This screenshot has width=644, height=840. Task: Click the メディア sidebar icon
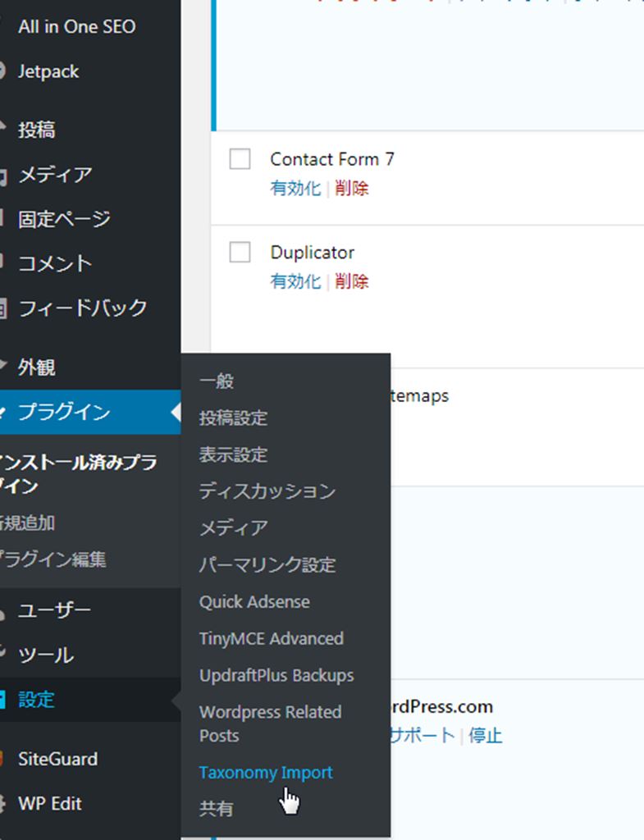point(2,175)
